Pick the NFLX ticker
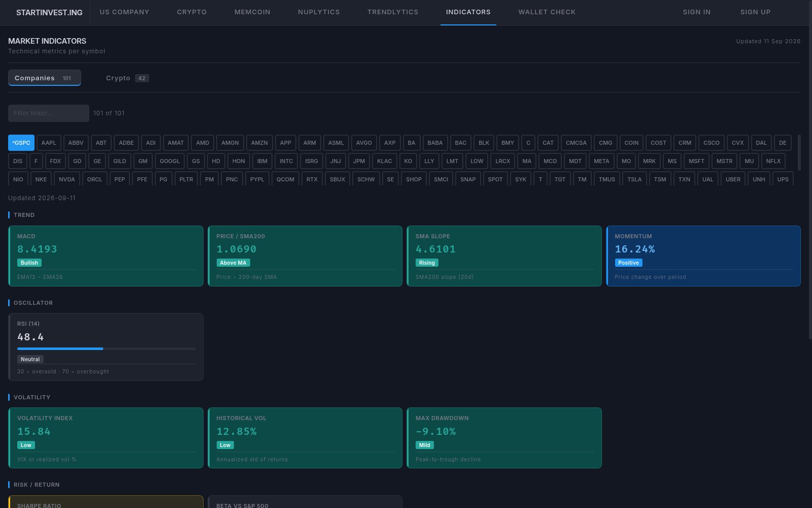812x508 pixels. [773, 161]
